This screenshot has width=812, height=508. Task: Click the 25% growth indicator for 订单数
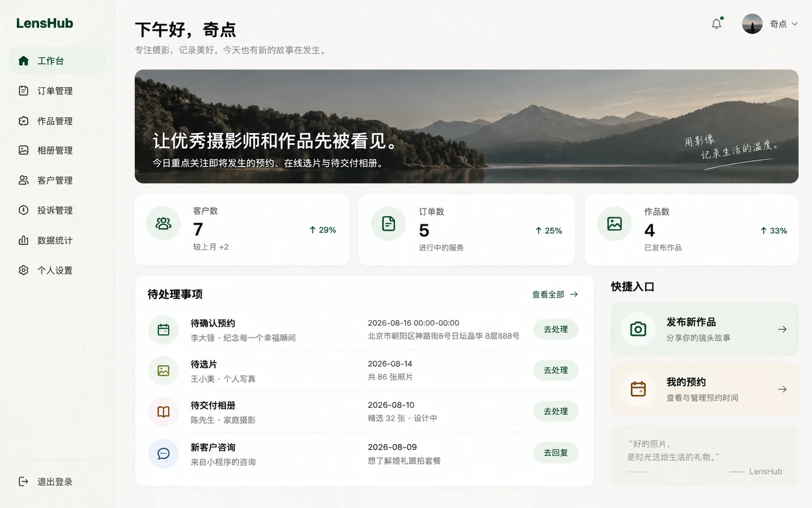548,230
